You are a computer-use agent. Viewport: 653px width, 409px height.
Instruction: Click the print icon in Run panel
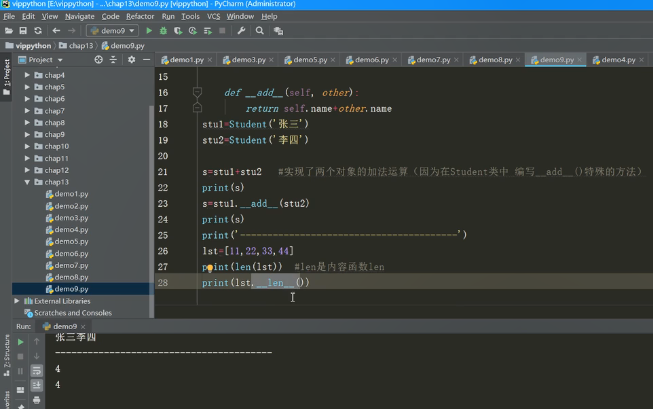tap(37, 400)
